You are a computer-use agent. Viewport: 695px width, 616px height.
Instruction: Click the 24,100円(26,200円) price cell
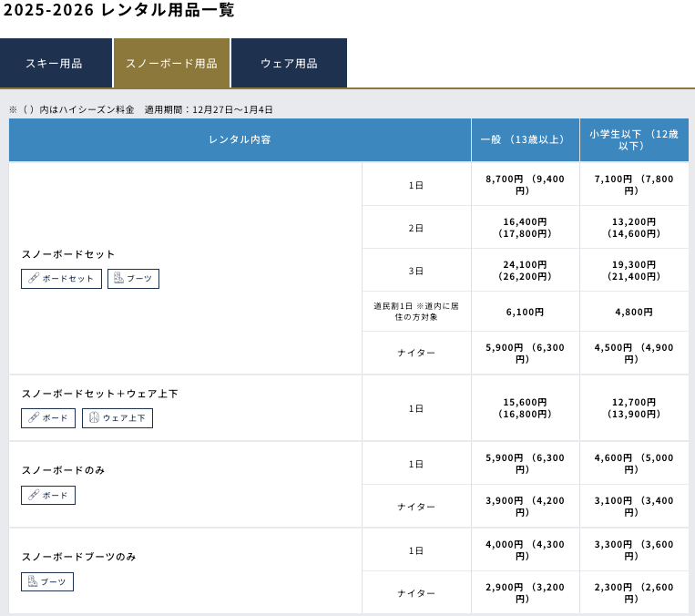point(526,270)
